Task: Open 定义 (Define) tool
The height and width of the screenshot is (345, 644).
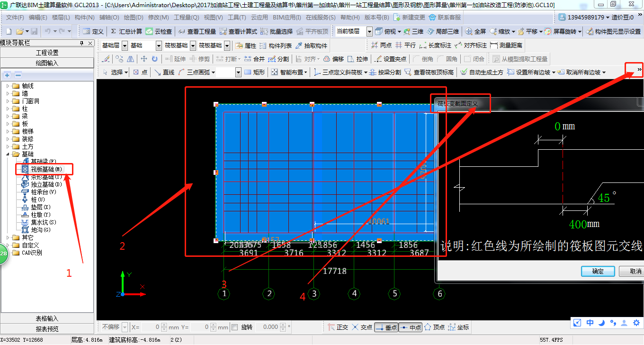Action: coord(93,31)
